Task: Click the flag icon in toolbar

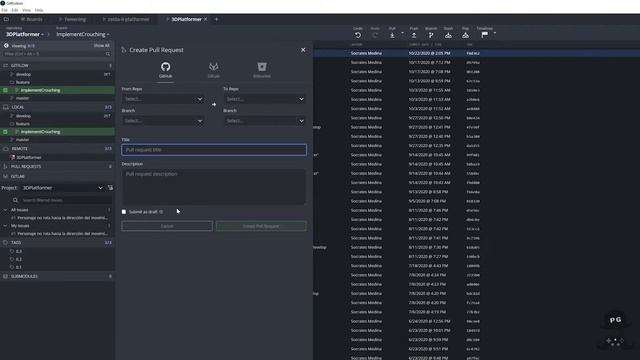Action: coord(484,36)
